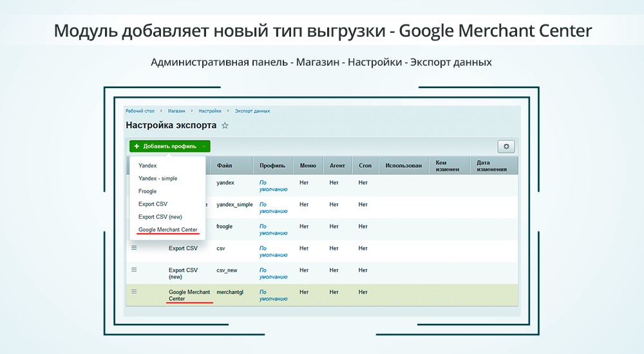This screenshot has height=354, width=644.
Task: Click the favorites star next to Настройка экспорта
Action: pos(225,126)
